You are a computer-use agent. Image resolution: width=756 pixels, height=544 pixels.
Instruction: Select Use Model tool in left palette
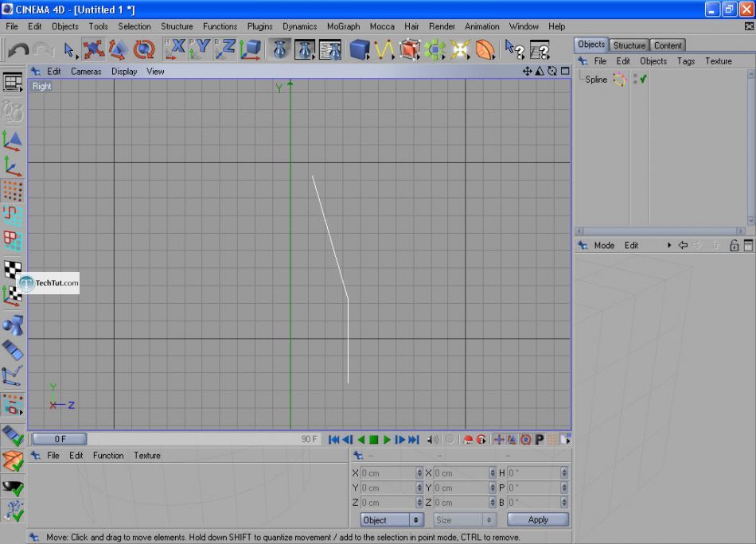coord(13,140)
